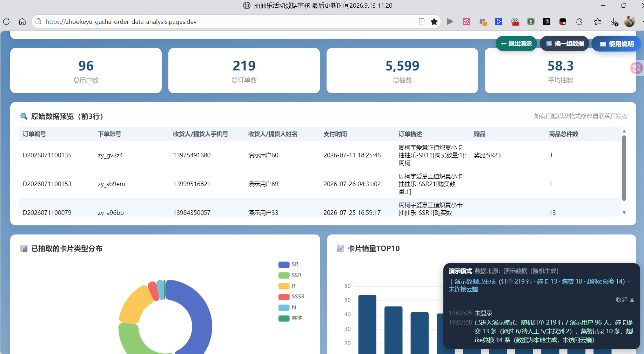Open the extension icon showing badge 21
Screen dimensions: 644x354
pyautogui.click(x=515, y=22)
